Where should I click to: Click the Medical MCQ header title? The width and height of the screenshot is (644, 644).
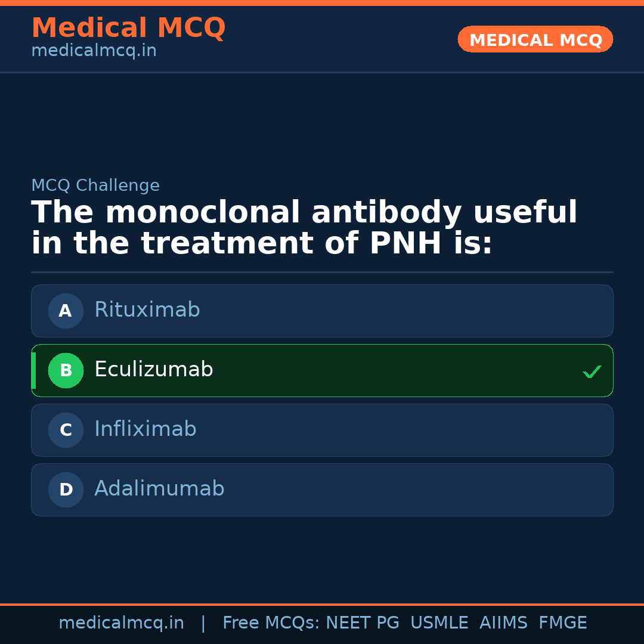pyautogui.click(x=128, y=28)
